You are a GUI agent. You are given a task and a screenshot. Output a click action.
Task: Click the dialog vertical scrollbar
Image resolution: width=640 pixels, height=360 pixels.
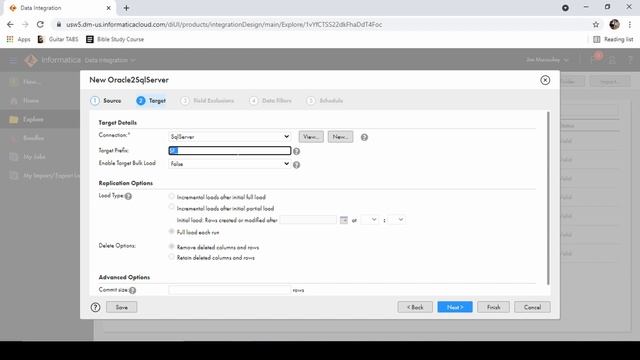click(x=548, y=198)
